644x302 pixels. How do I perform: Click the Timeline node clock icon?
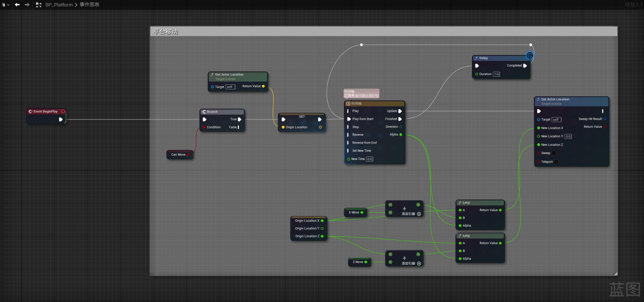coord(348,104)
